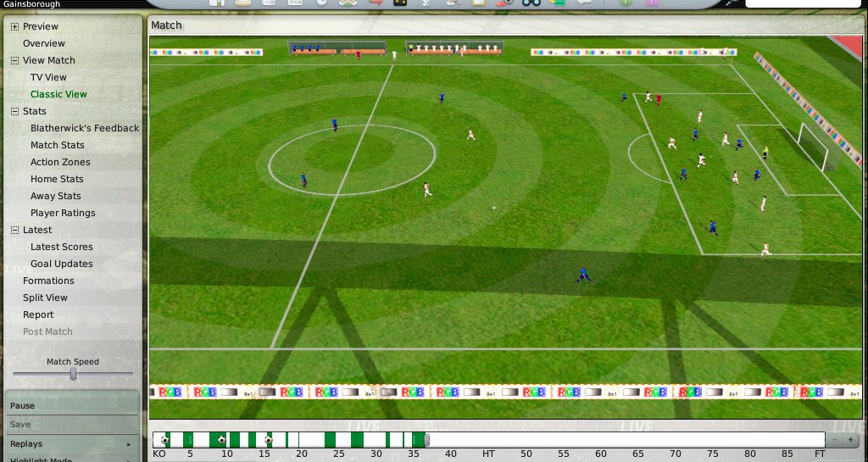Open Player Ratings
Viewport: 868px width, 462px height.
[63, 213]
